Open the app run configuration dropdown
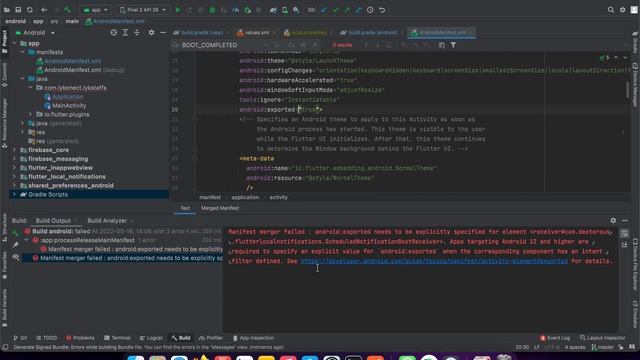Screen dimensions: 640x360 click(x=96, y=10)
